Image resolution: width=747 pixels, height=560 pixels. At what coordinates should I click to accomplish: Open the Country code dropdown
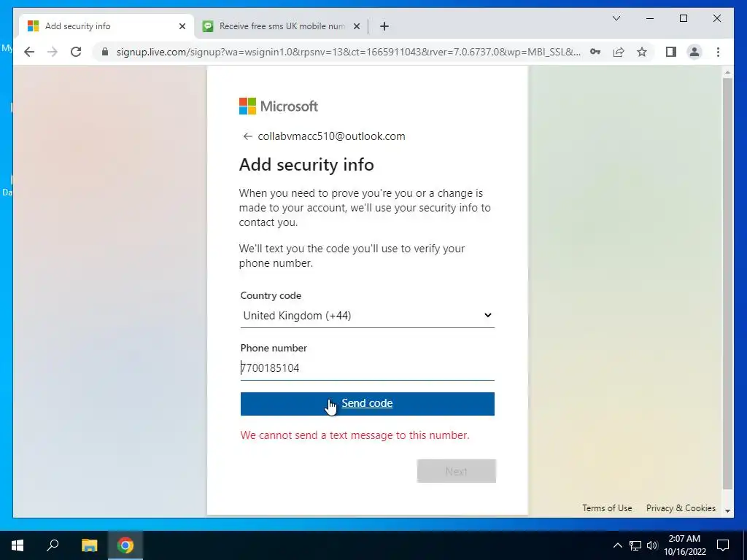(x=368, y=316)
